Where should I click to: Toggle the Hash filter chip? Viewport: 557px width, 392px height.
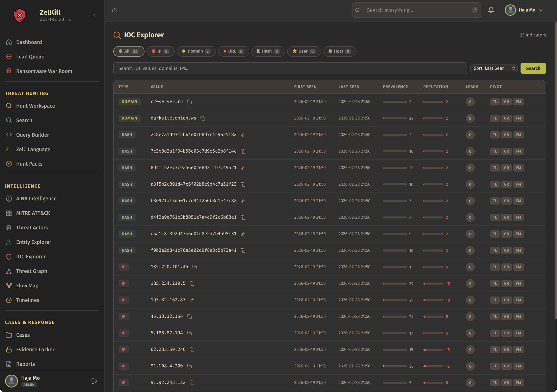pyautogui.click(x=268, y=51)
